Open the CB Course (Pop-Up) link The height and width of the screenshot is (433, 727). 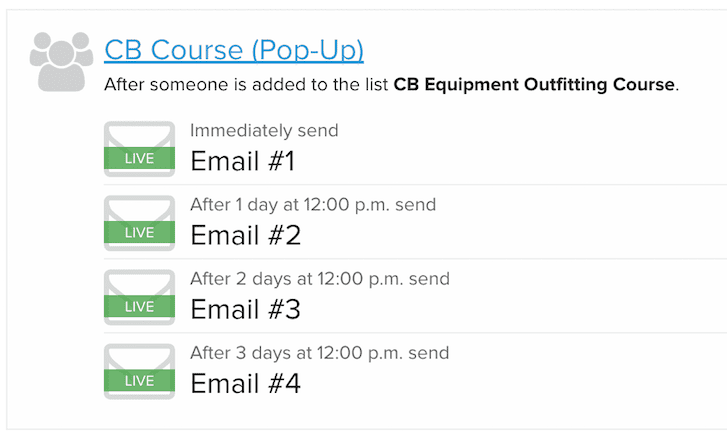(234, 50)
